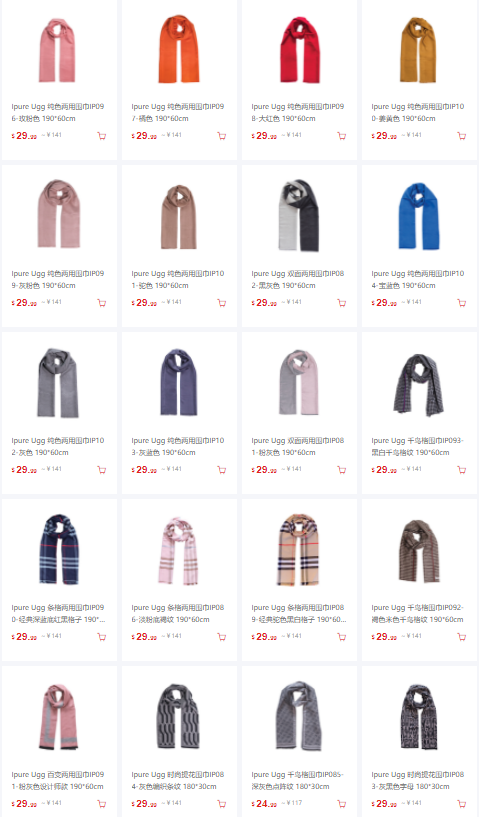Image resolution: width=479 pixels, height=817 pixels.
Task: Click cart icon for the red scarf
Action: 341,136
